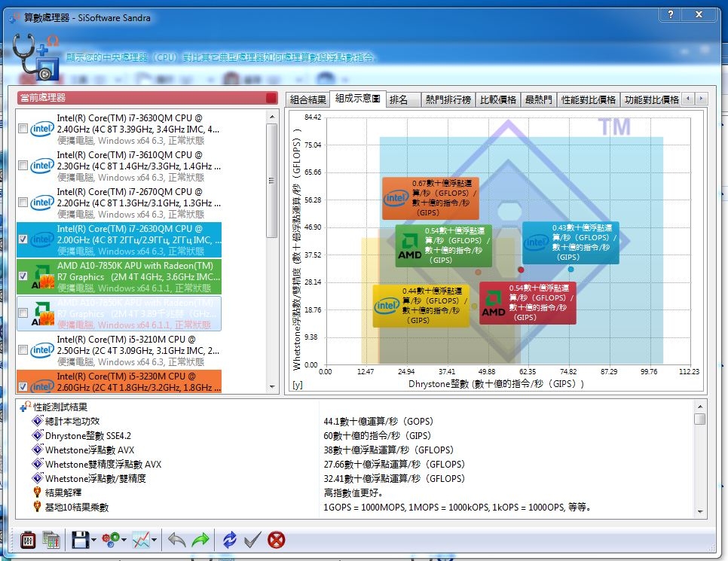Cancel using the red X circle icon
Viewport: 728px width, 561px height.
pyautogui.click(x=277, y=540)
